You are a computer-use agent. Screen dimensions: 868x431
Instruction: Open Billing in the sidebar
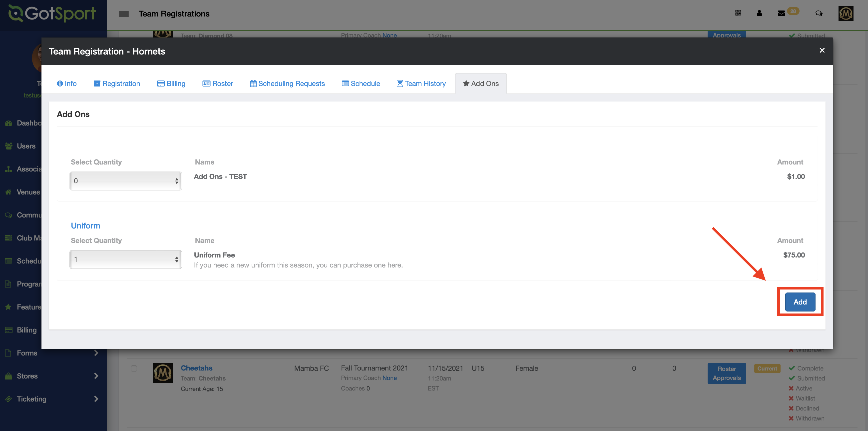pyautogui.click(x=27, y=330)
